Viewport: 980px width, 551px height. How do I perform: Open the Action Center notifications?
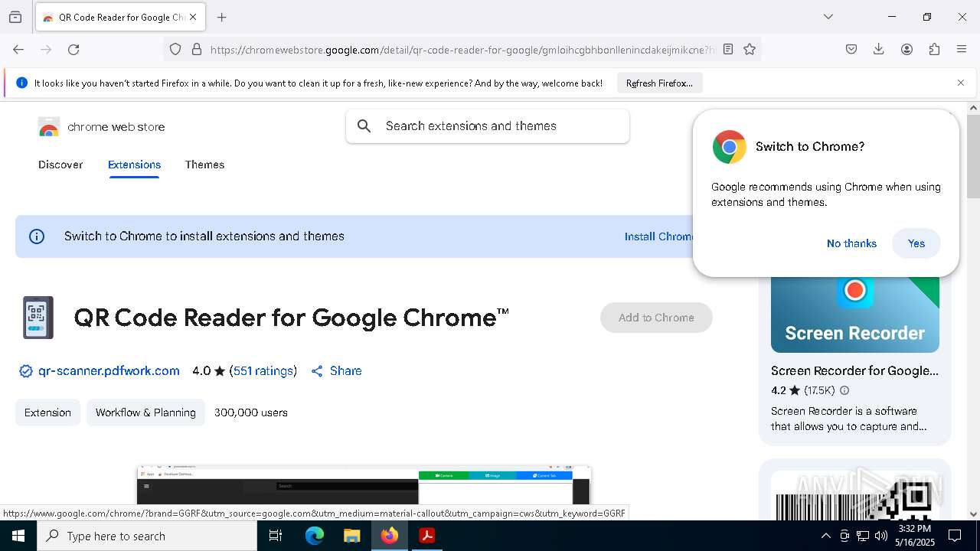[955, 536]
